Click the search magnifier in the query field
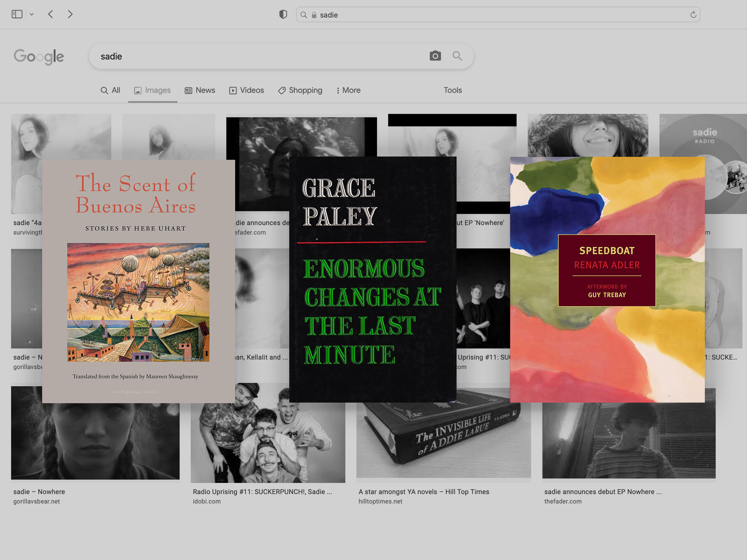Viewport: 747px width, 560px height. [457, 56]
